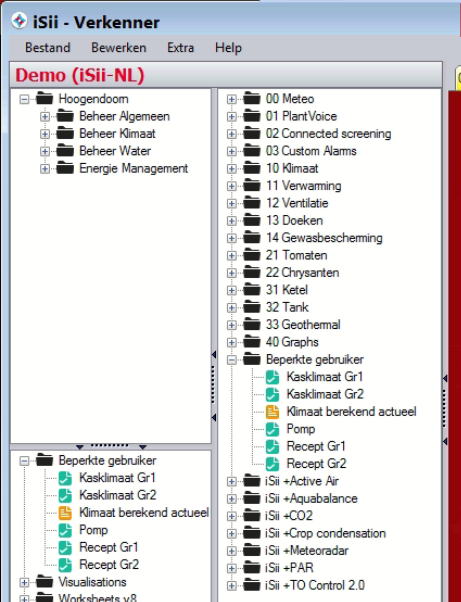Click green Recept Gr2 icon in right panel
This screenshot has width=461, height=602.
coord(273,464)
